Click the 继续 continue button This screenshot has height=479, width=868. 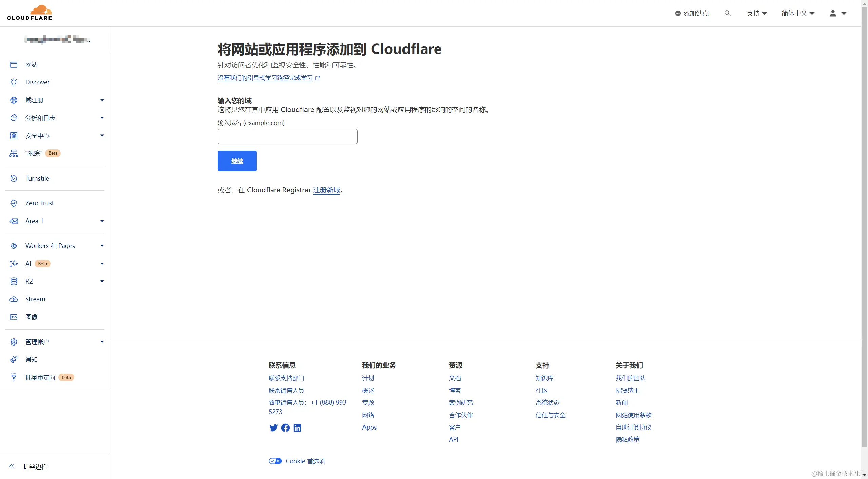(237, 161)
